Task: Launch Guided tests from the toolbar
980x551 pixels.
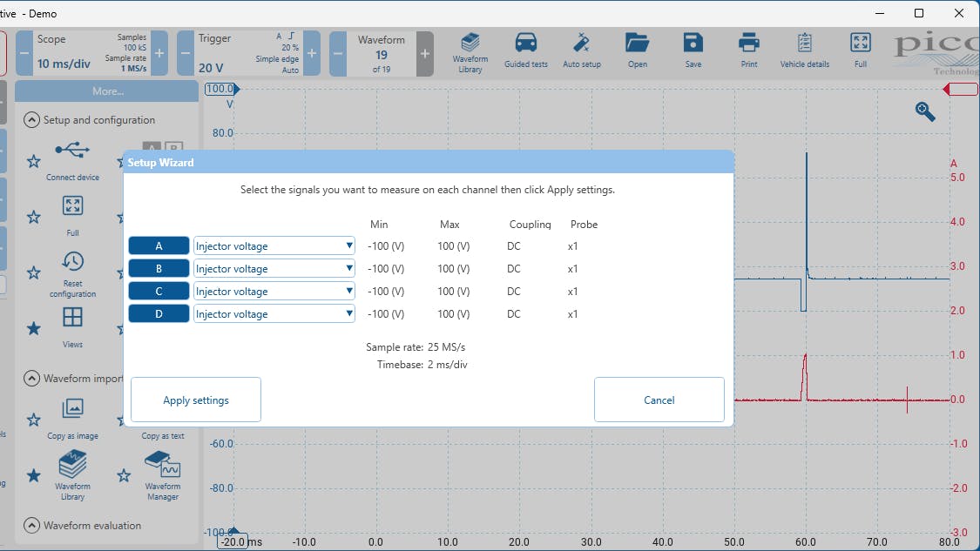Action: tap(525, 51)
